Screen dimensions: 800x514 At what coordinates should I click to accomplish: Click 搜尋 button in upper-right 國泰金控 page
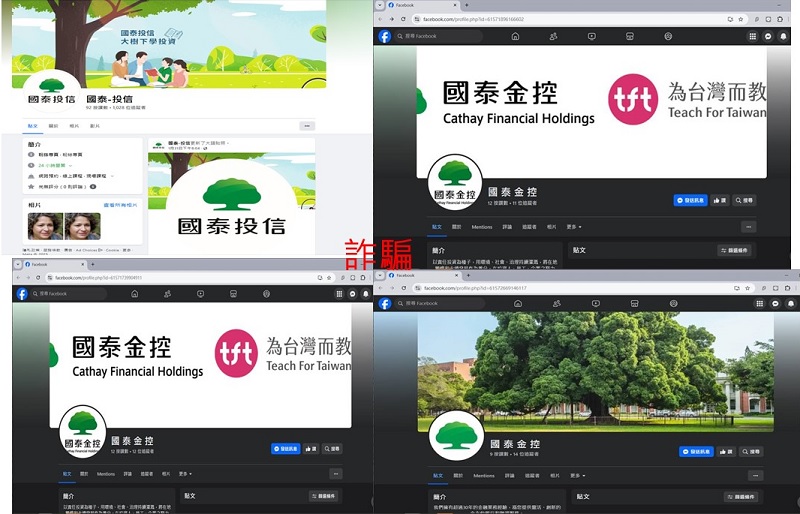[744, 200]
